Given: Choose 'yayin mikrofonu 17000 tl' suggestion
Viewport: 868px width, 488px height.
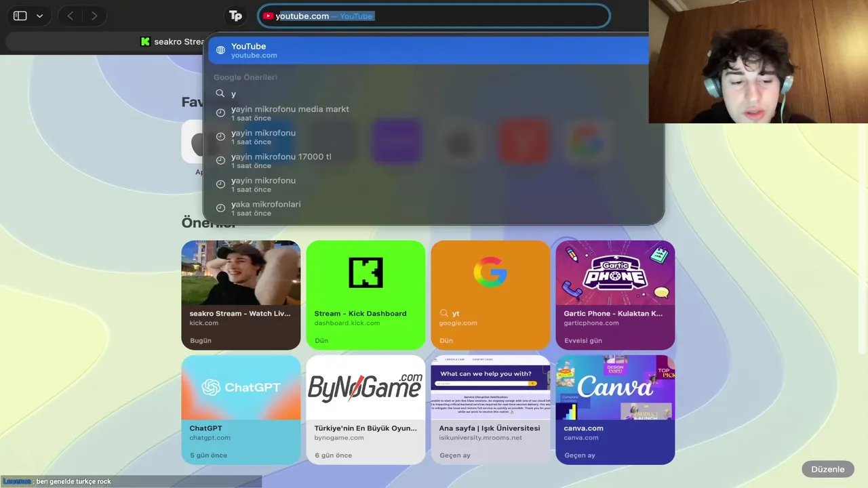Looking at the screenshot, I should coord(433,161).
